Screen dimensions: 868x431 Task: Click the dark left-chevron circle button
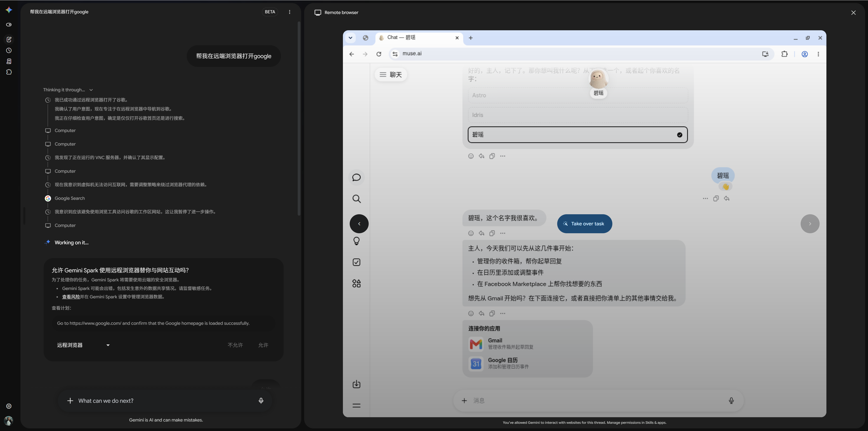coord(359,224)
